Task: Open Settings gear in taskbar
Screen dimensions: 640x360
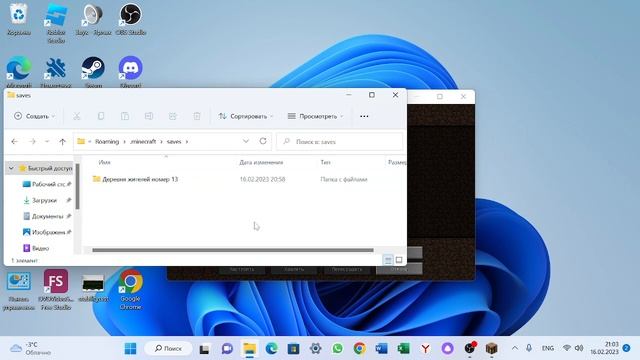Action: coord(316,349)
